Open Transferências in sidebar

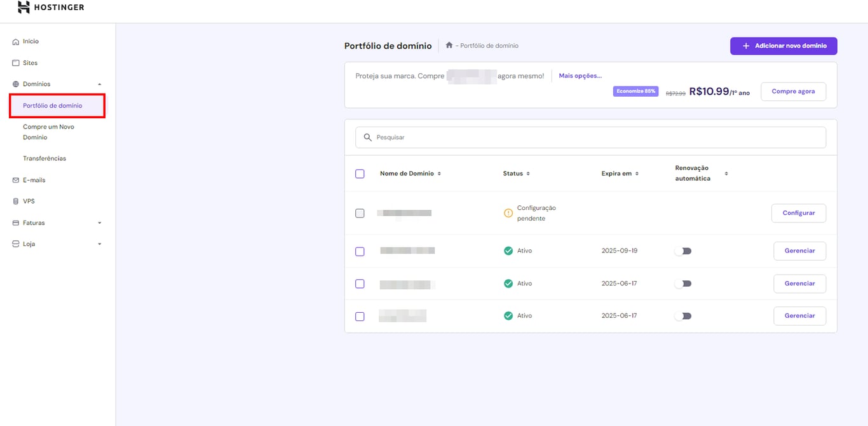point(44,158)
